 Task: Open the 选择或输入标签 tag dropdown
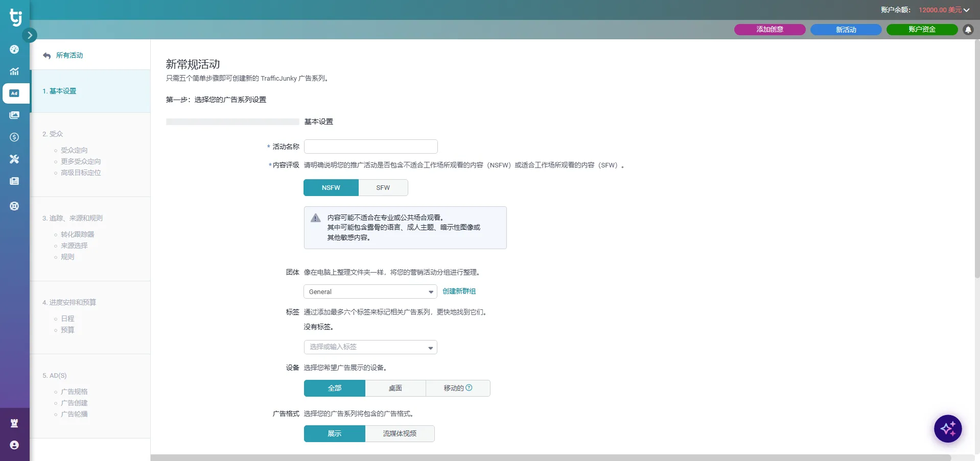(x=370, y=347)
